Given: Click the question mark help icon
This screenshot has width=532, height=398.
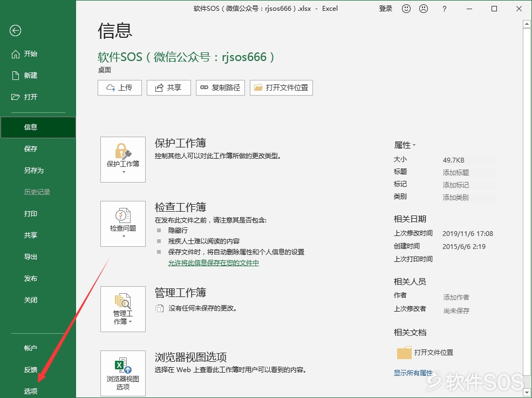Looking at the screenshot, I should [x=445, y=9].
